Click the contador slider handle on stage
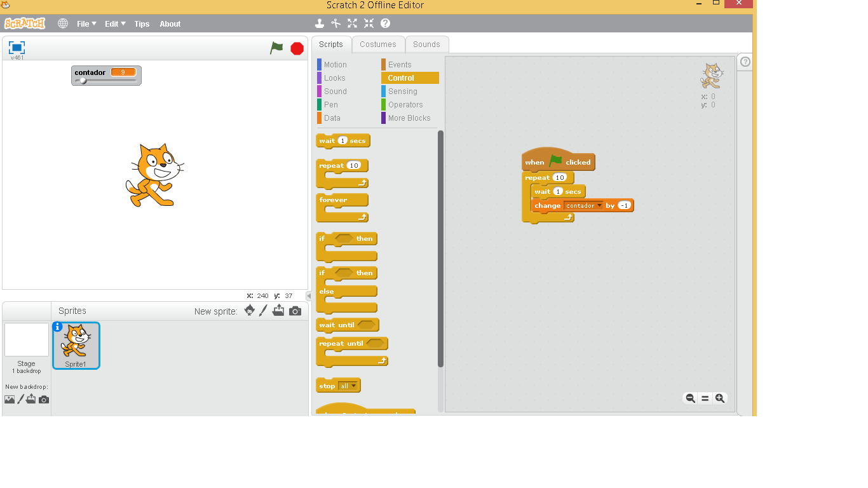Screen dimensions: 868x488 pos(83,81)
